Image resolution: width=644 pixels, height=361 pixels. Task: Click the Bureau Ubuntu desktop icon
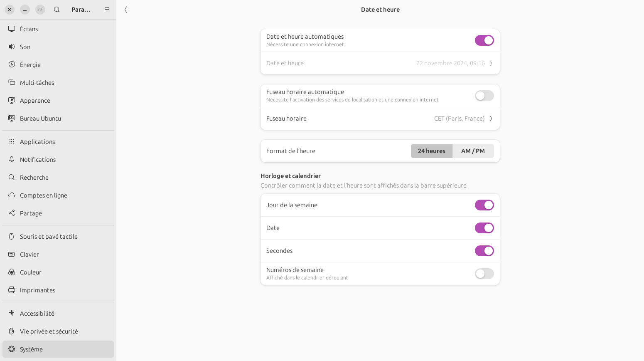tap(12, 118)
